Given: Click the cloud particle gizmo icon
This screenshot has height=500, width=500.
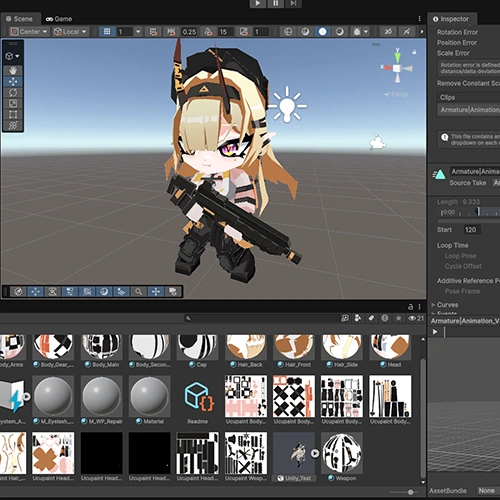Looking at the screenshot, I should (377, 142).
